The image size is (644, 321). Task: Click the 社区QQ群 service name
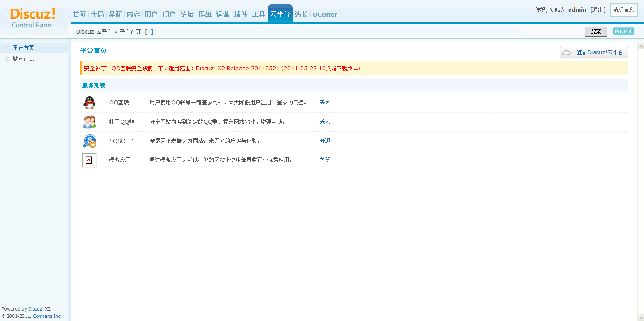tap(122, 121)
